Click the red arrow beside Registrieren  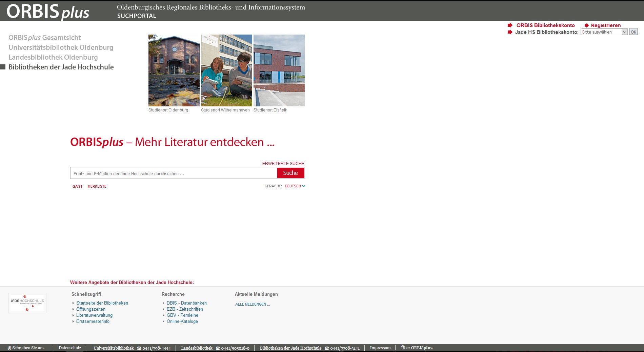[x=586, y=25]
